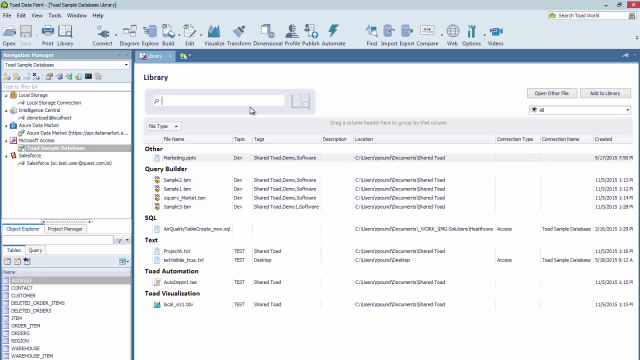This screenshot has height=360, width=640.
Task: Collapse the Microsoft Access tree node
Action: 6,141
